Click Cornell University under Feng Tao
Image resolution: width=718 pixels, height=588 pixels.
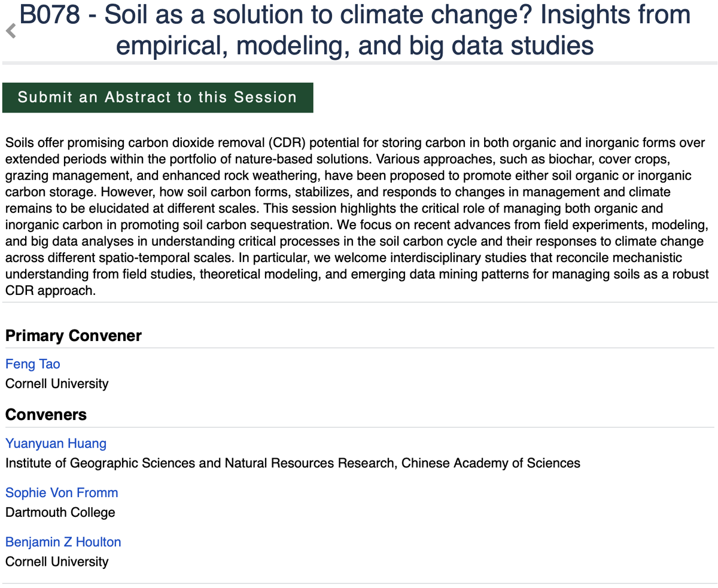57,383
